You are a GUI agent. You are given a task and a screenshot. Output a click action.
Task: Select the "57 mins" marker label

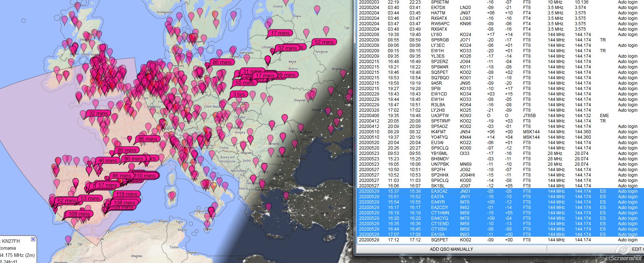[108, 185]
